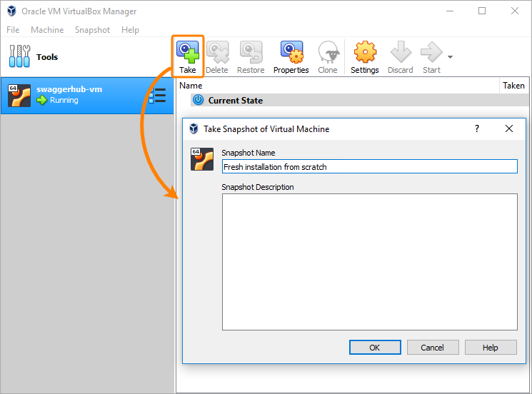Open snapshot Properties from the toolbar
This screenshot has width=532, height=394.
coord(291,57)
